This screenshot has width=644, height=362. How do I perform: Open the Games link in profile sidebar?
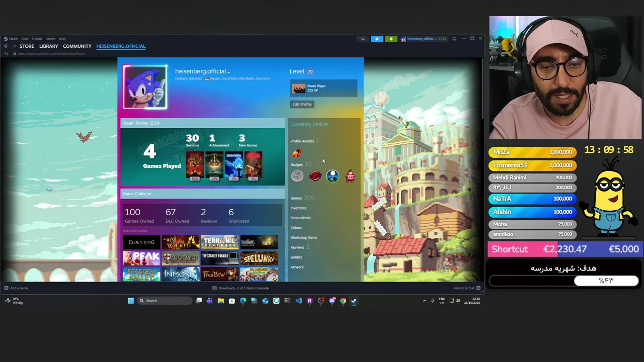pos(296,198)
